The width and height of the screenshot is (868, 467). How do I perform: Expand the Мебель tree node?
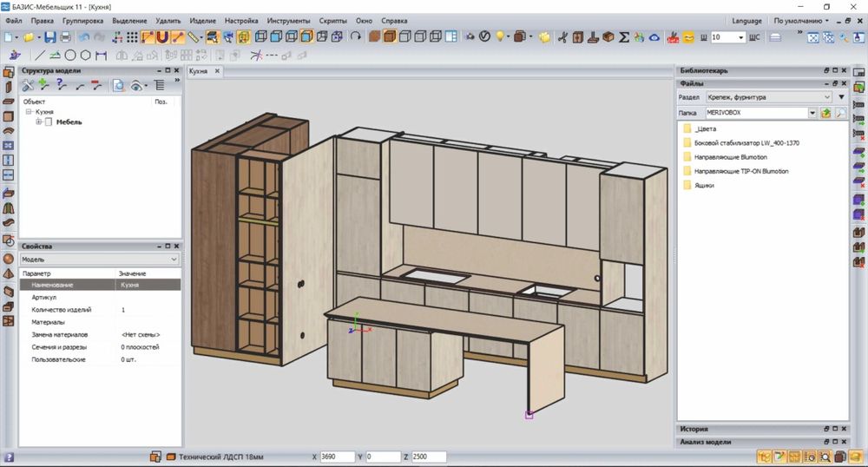tap(39, 122)
